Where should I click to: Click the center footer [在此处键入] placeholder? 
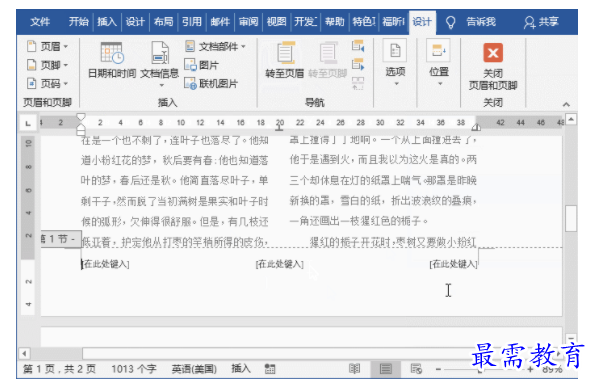(x=279, y=264)
